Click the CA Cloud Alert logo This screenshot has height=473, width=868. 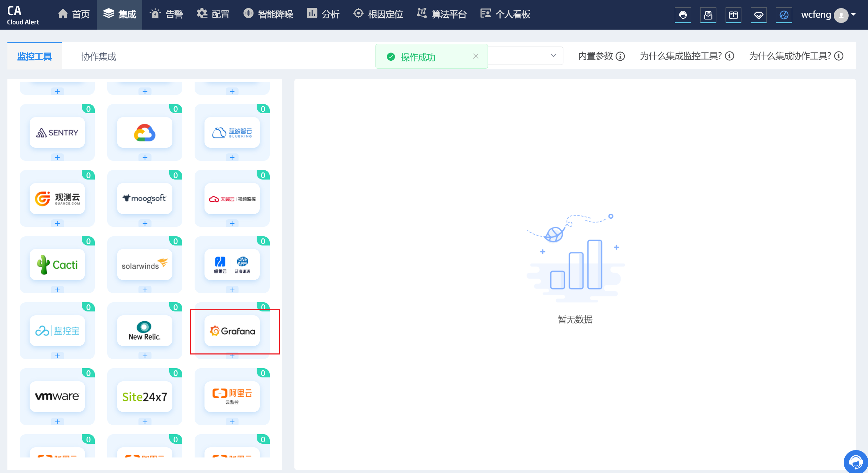pyautogui.click(x=23, y=15)
